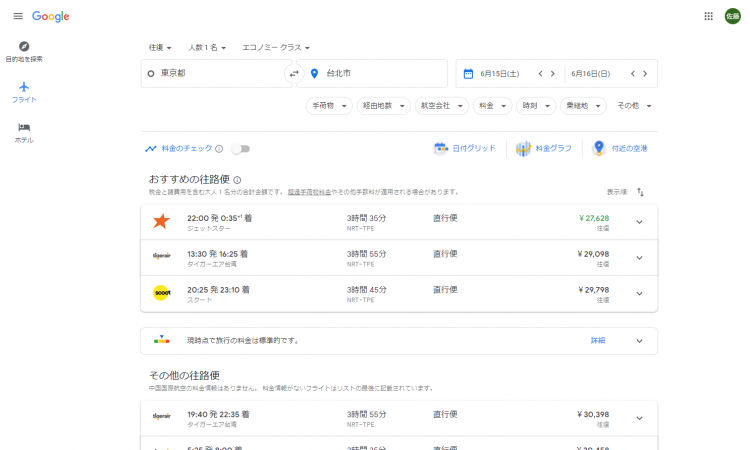Go to next departure date
Viewport: 750px width, 450px height.
pyautogui.click(x=552, y=74)
